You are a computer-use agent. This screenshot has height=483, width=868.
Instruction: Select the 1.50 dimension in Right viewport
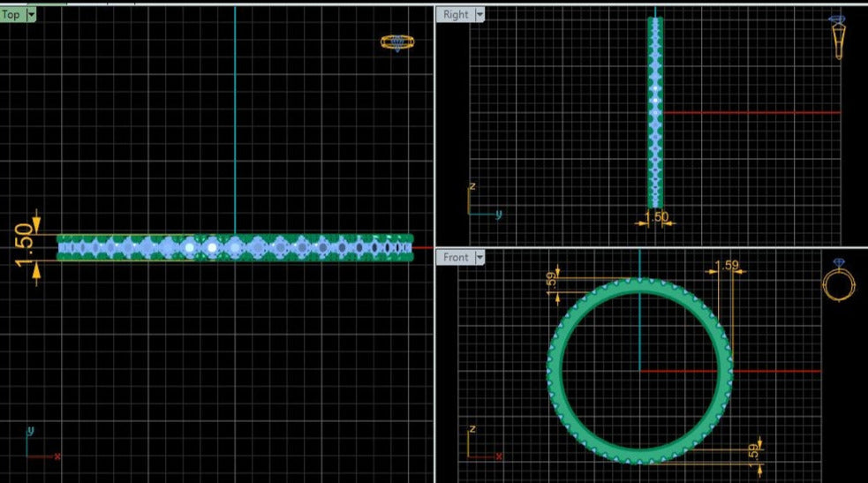coord(655,216)
